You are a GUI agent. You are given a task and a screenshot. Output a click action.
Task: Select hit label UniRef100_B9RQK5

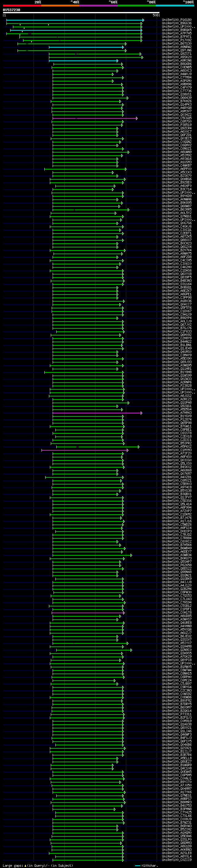click(x=176, y=30)
